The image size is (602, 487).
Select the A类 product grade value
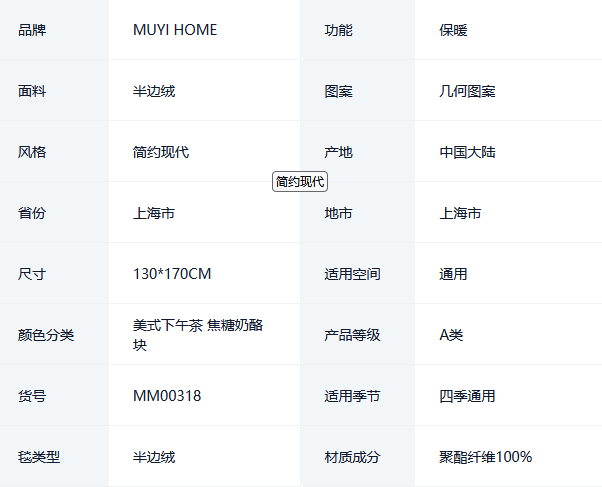(451, 335)
